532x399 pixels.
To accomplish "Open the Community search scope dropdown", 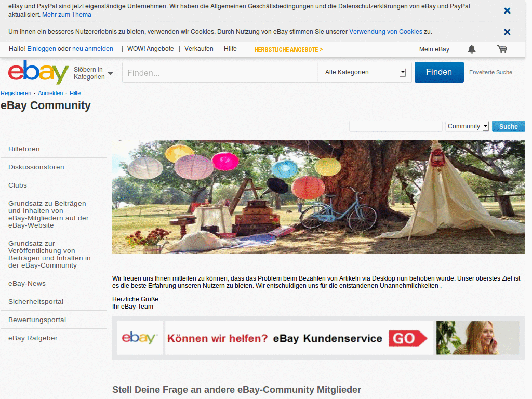I will coord(467,126).
